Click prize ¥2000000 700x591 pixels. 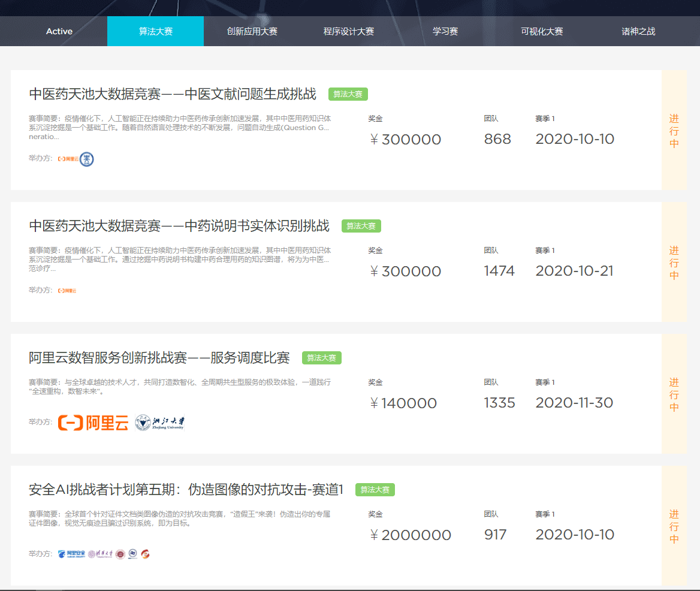click(x=411, y=535)
